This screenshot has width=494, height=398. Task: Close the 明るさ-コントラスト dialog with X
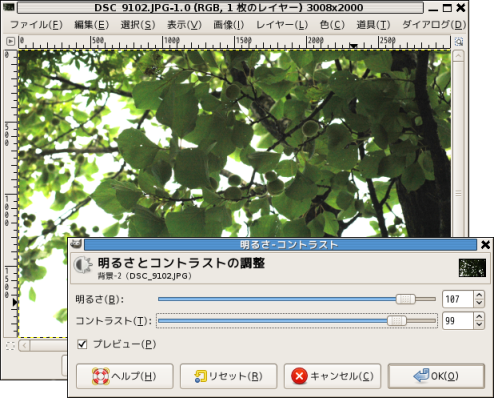[485, 245]
